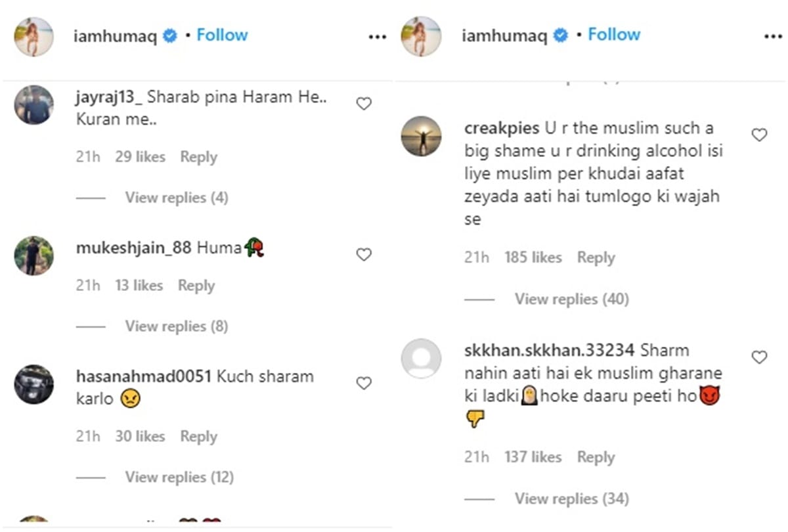
Task: Follow iamhumaq in left panel header
Action: 221,35
